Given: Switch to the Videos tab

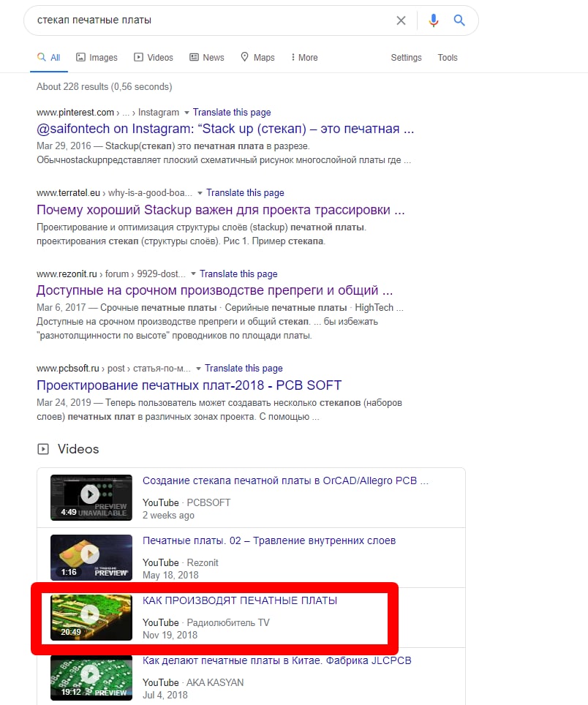Looking at the screenshot, I should coord(154,58).
